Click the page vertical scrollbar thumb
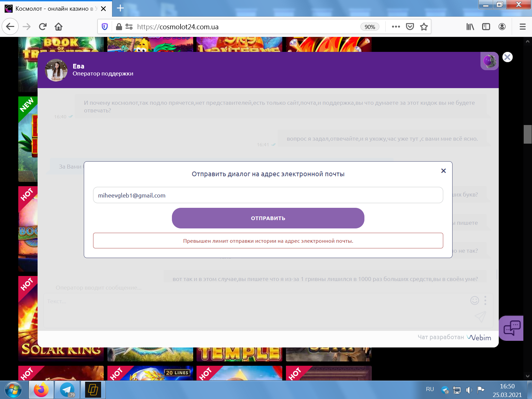 [x=528, y=134]
